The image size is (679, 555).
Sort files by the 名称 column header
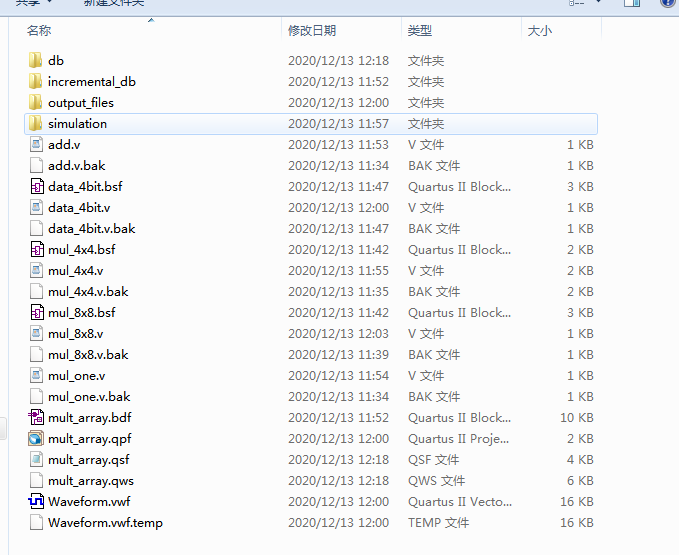tap(40, 31)
